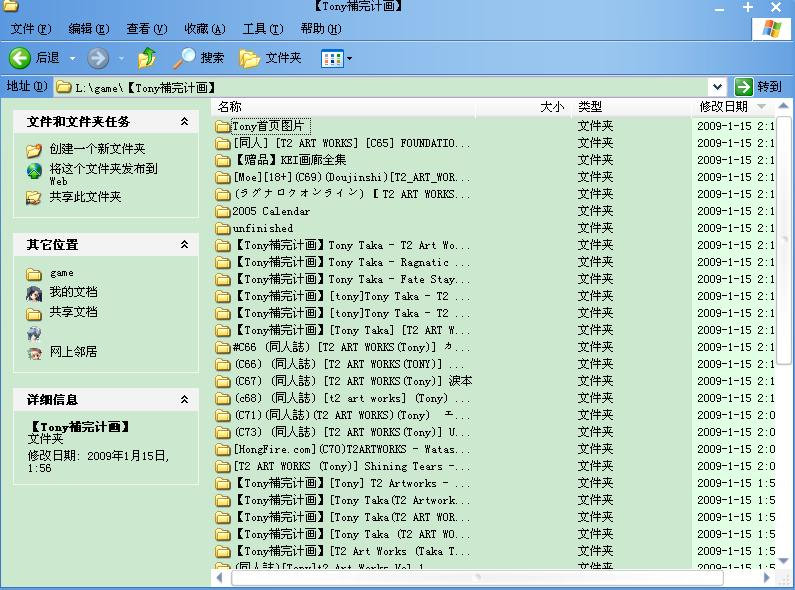The image size is (795, 590).
Task: Click the vertical scrollbar up arrow
Action: point(783,106)
